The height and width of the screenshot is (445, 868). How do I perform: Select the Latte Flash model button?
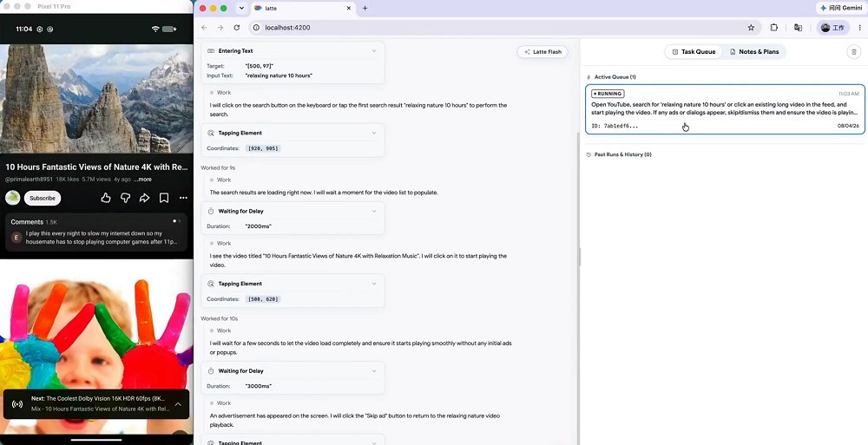tap(542, 52)
